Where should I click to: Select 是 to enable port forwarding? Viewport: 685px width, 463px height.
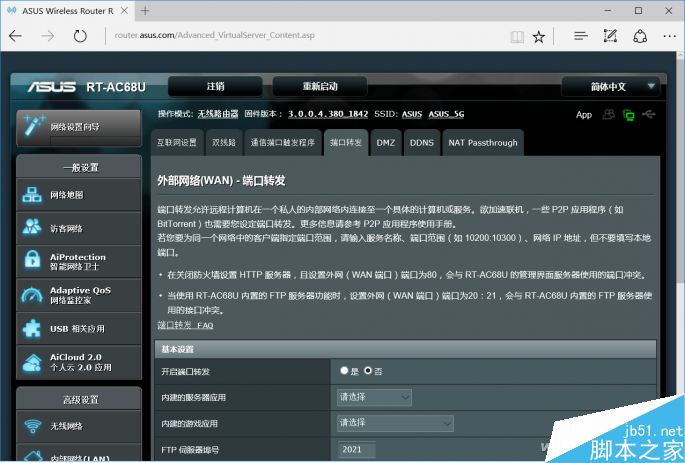pos(344,371)
